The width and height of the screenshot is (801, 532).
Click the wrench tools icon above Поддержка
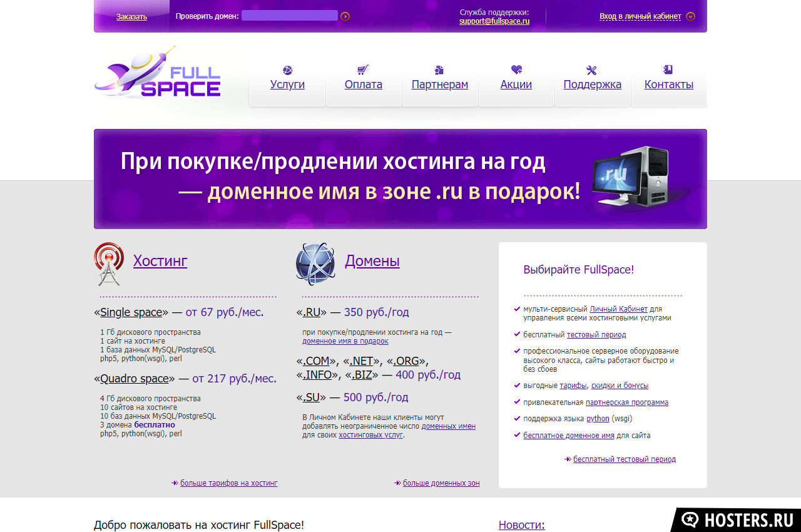[x=592, y=70]
